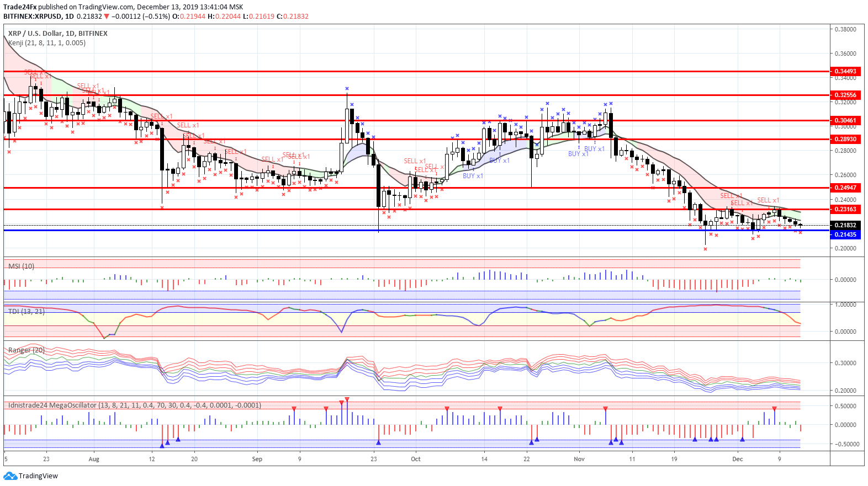Click the Nov date axis label
The image size is (868, 486).
(x=579, y=459)
